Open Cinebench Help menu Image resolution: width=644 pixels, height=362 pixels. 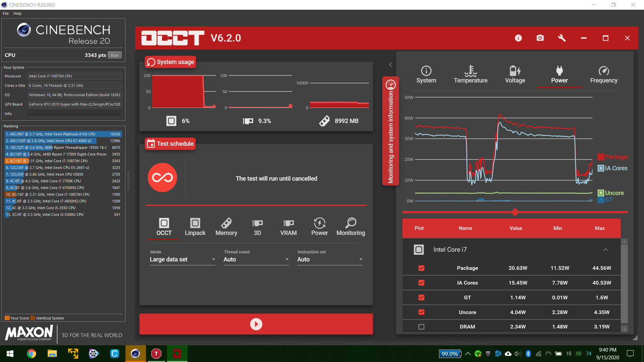17,13
